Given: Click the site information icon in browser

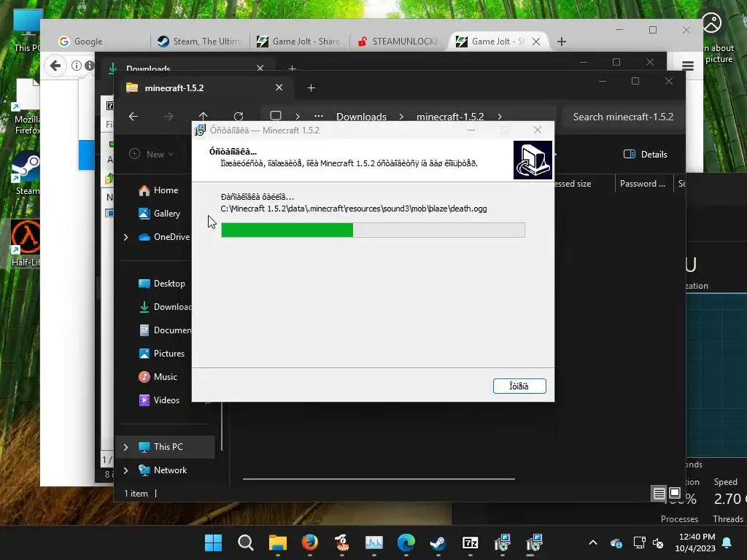Looking at the screenshot, I should point(76,65).
